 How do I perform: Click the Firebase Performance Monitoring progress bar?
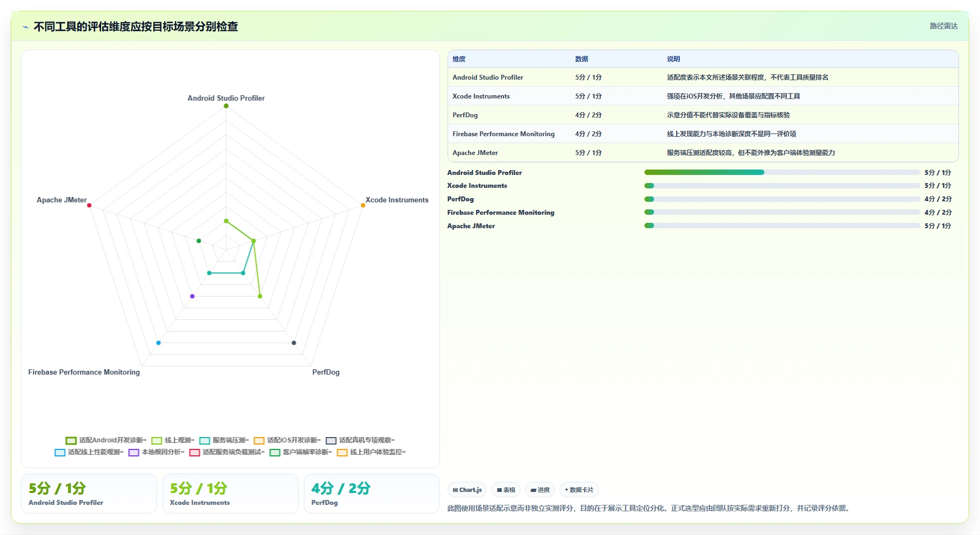pos(782,212)
